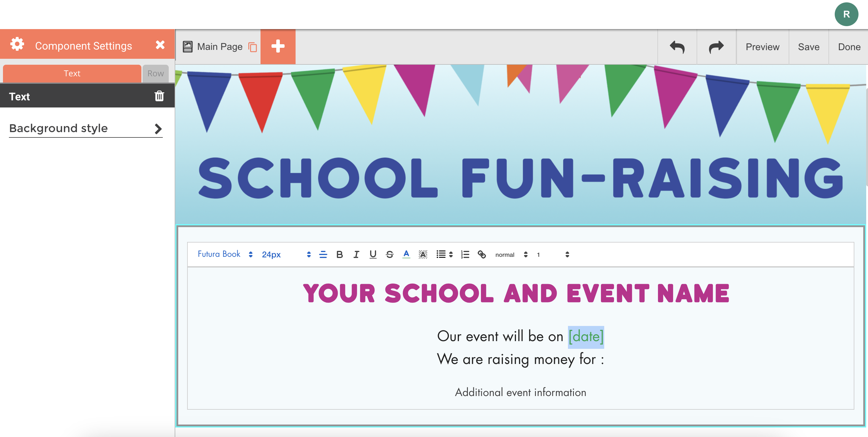Screen dimensions: 868x437
Task: Insert a numbered list
Action: click(x=465, y=254)
